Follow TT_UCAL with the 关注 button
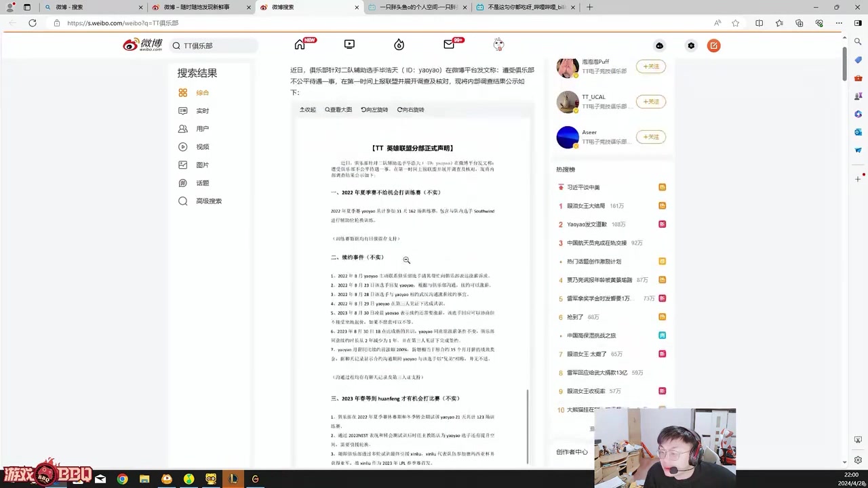868x488 pixels. (x=650, y=102)
